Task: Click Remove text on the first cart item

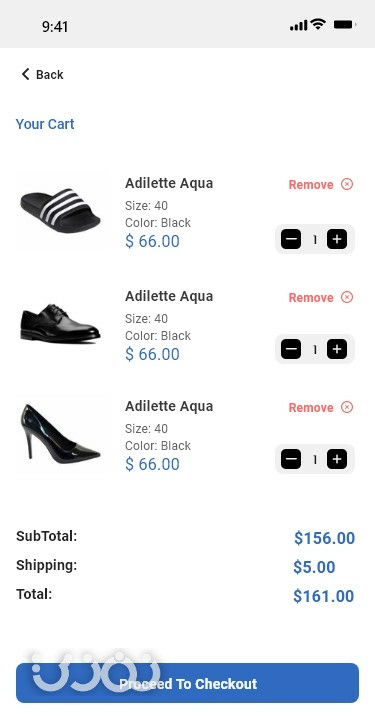Action: tap(311, 184)
